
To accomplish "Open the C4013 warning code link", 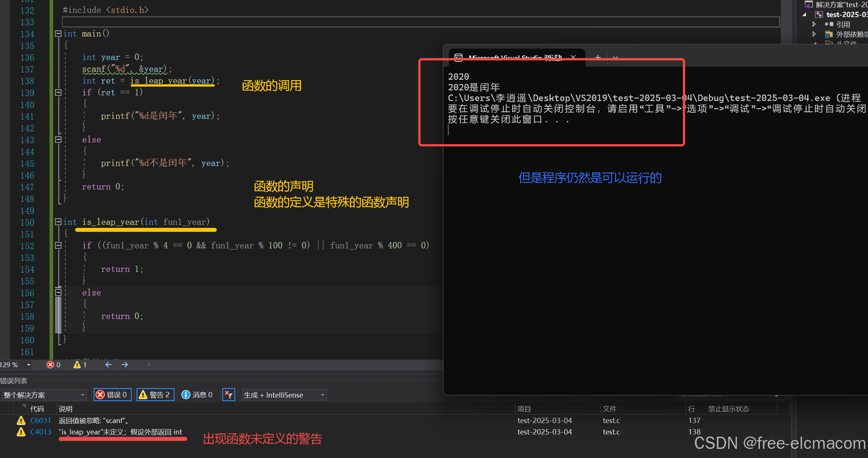I will coord(41,432).
